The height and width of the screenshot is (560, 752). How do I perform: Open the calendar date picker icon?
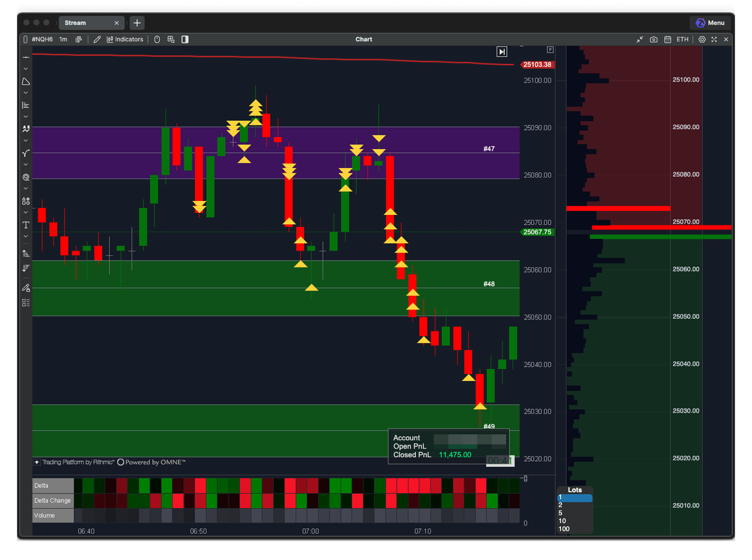coord(668,39)
